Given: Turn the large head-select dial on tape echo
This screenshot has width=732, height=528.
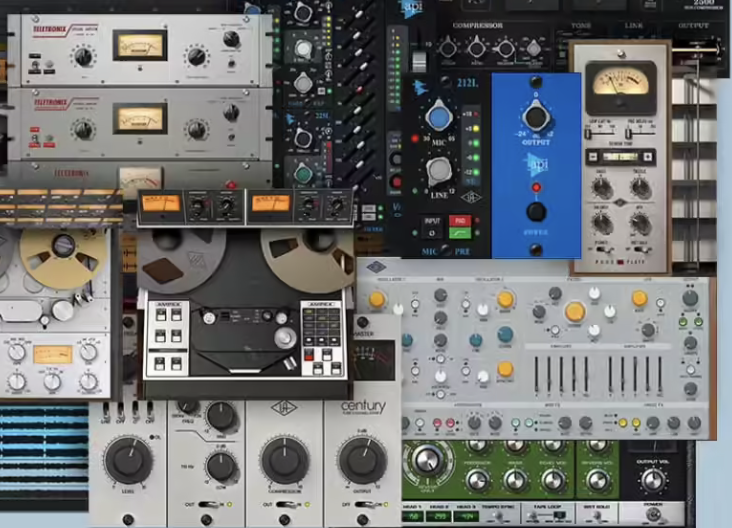Looking at the screenshot, I should pos(427,460).
